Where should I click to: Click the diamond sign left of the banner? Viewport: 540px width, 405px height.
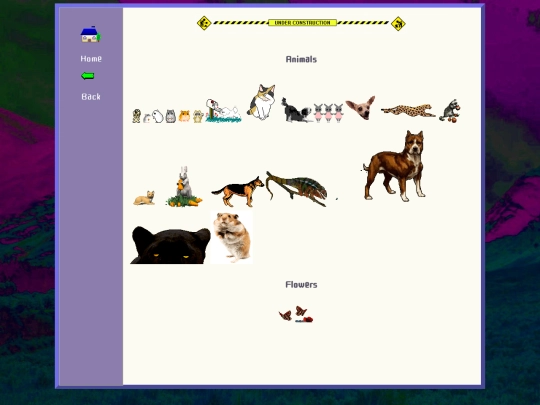204,23
